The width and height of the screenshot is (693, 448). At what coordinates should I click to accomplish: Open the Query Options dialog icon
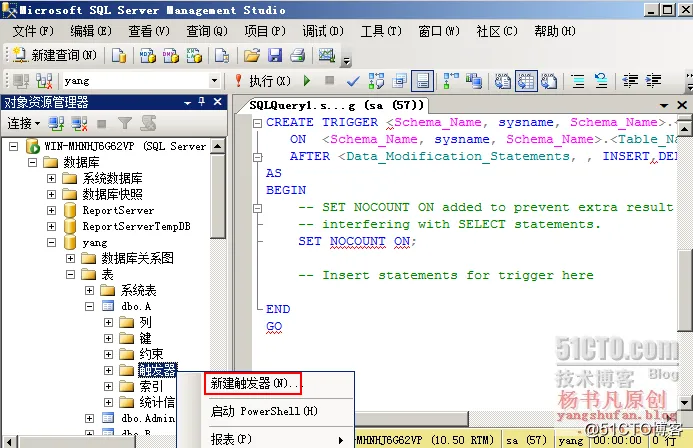400,81
